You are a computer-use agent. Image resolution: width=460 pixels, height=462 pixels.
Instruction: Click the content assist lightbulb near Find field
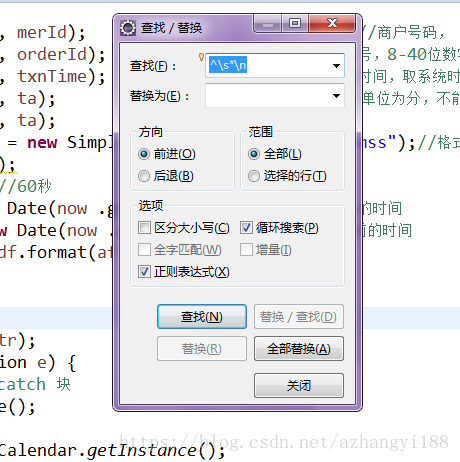click(x=201, y=57)
